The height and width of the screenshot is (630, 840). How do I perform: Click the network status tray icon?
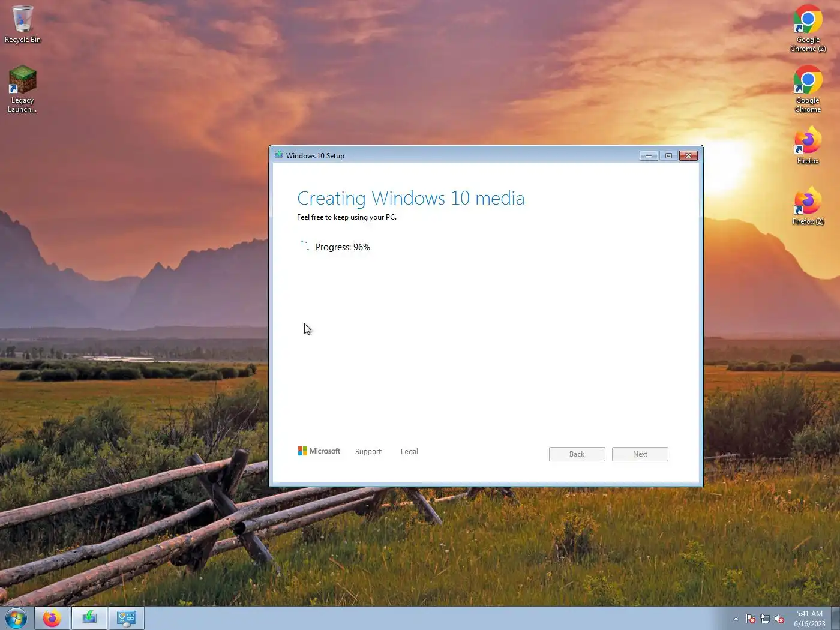[x=765, y=619]
